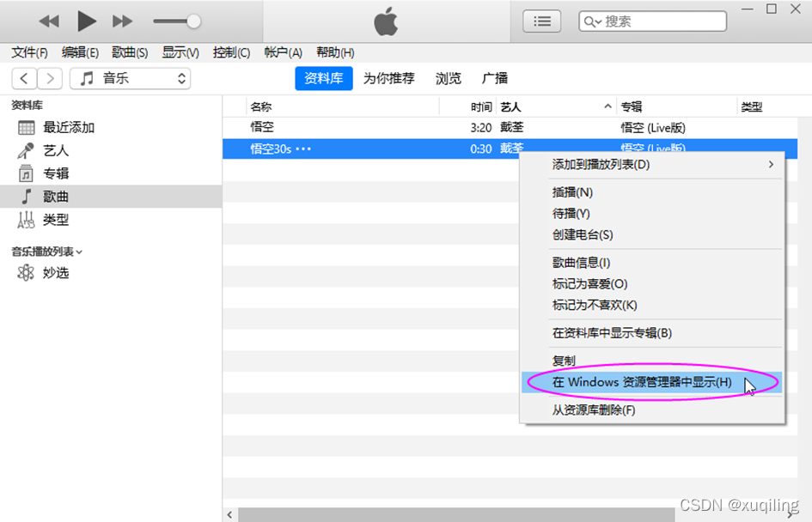Choose 创建电台(S) from context menu

point(652,235)
